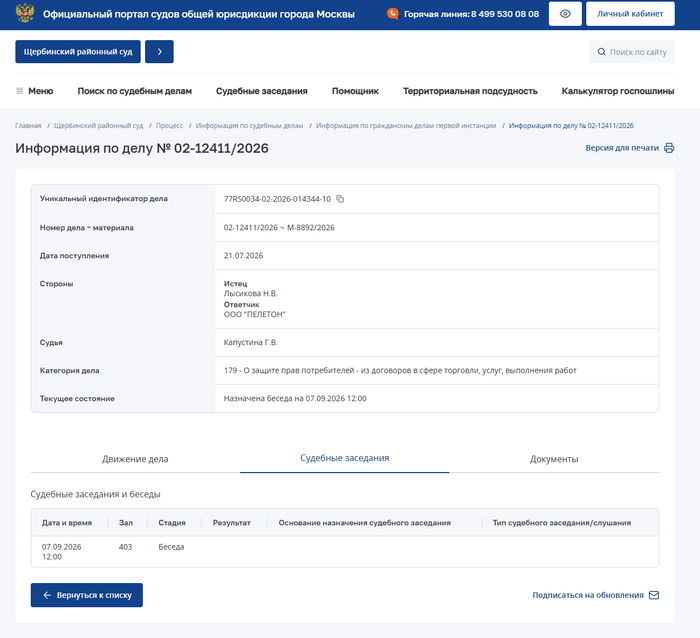Click the Щербинский районный суд button

[x=78, y=52]
